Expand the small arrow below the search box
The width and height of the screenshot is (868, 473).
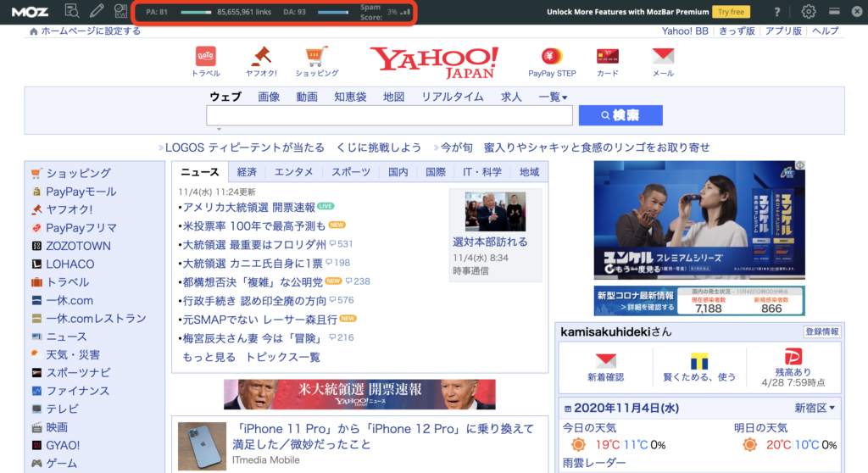220,129
